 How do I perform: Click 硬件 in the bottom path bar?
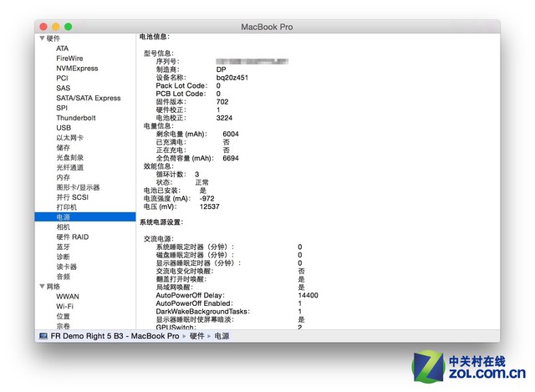tap(197, 336)
